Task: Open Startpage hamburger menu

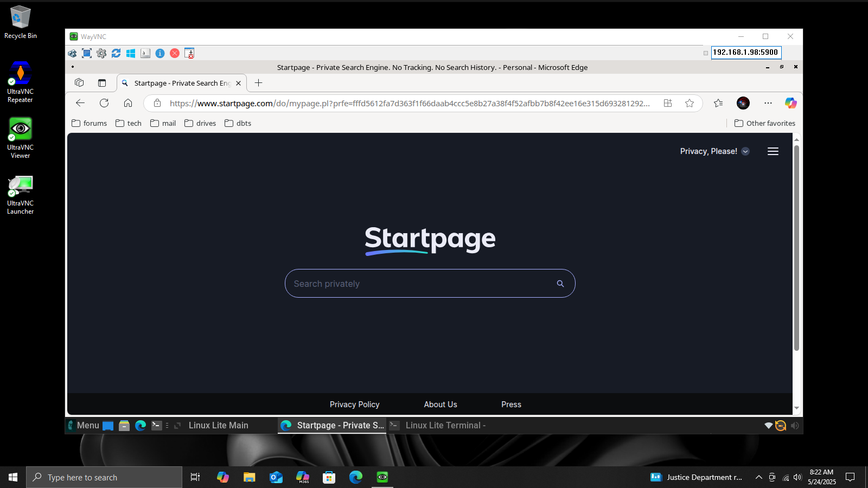Action: [773, 151]
